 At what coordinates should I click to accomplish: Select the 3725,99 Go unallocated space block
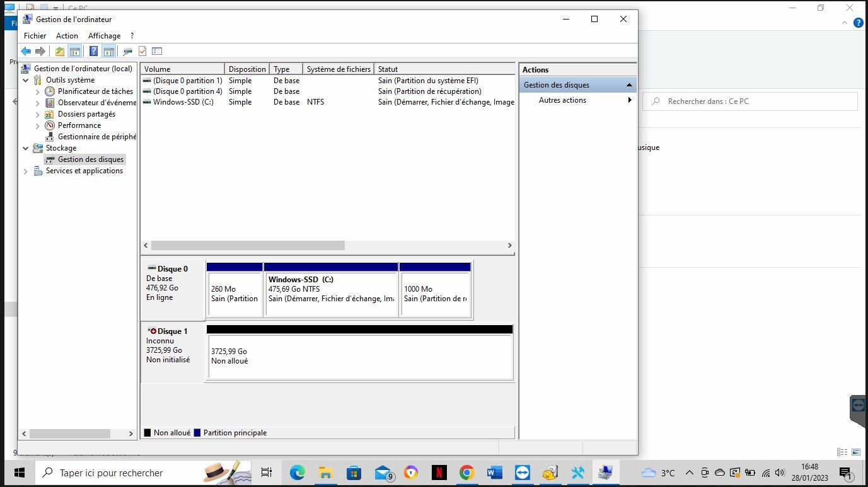tap(360, 353)
